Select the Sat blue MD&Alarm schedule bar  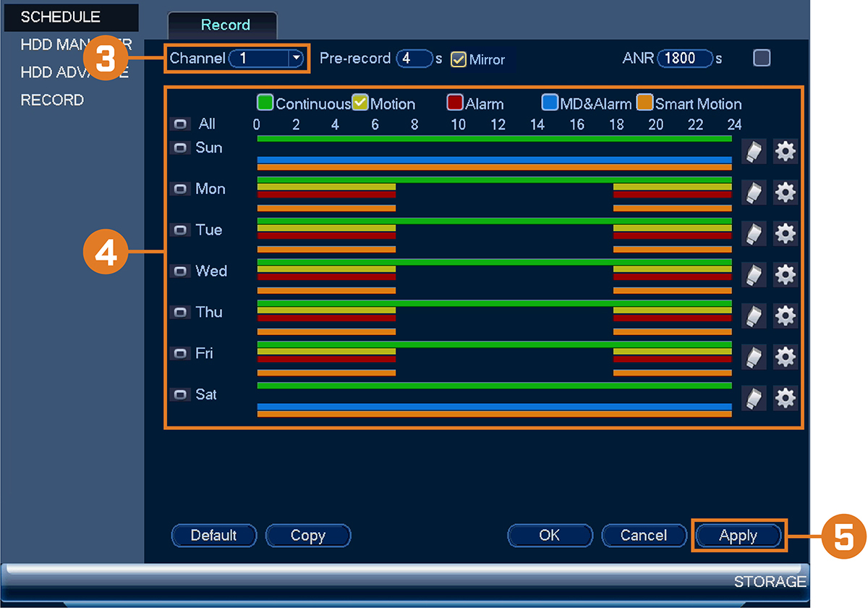(x=495, y=407)
